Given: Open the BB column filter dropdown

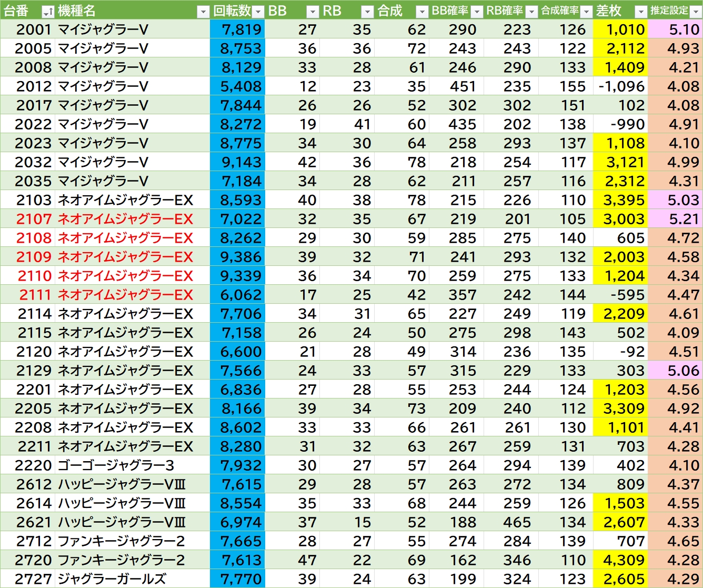Looking at the screenshot, I should click(x=313, y=12).
